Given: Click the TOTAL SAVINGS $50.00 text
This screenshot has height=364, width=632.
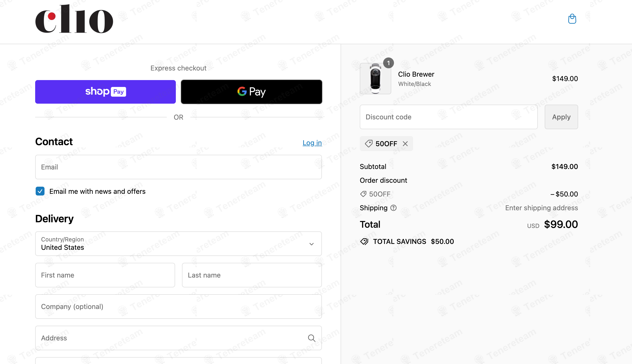Looking at the screenshot, I should [413, 241].
